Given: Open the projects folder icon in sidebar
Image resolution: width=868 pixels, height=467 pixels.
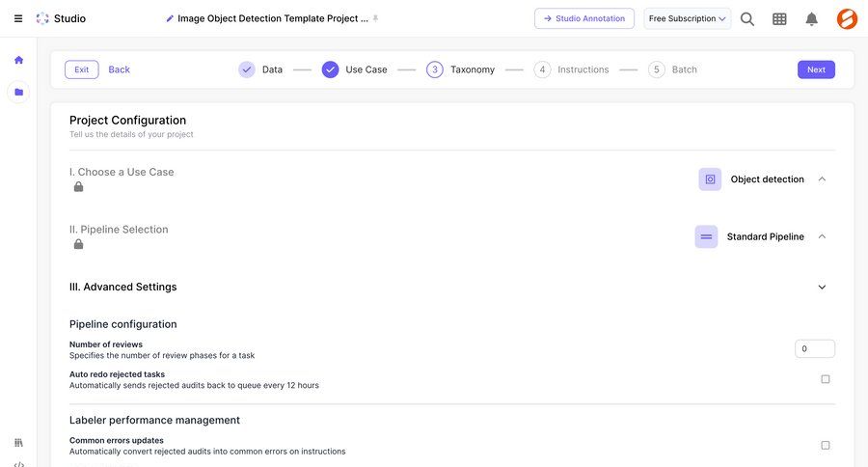Looking at the screenshot, I should (18, 93).
